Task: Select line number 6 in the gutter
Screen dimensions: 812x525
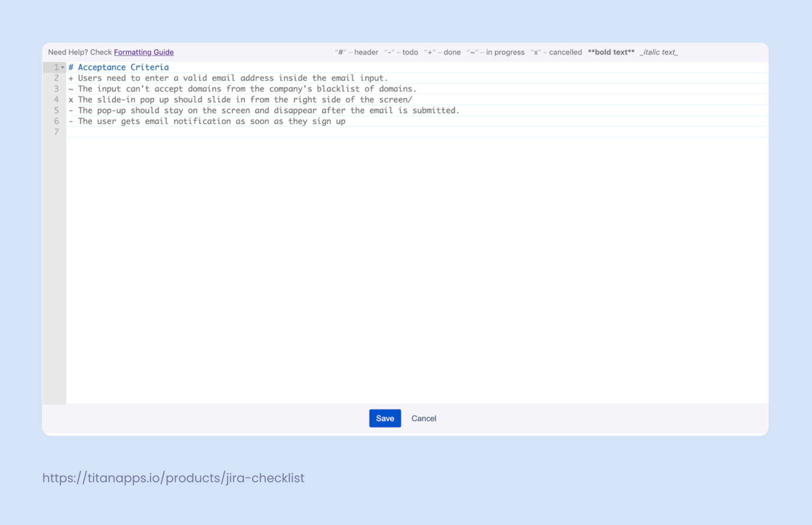Action: click(x=56, y=121)
